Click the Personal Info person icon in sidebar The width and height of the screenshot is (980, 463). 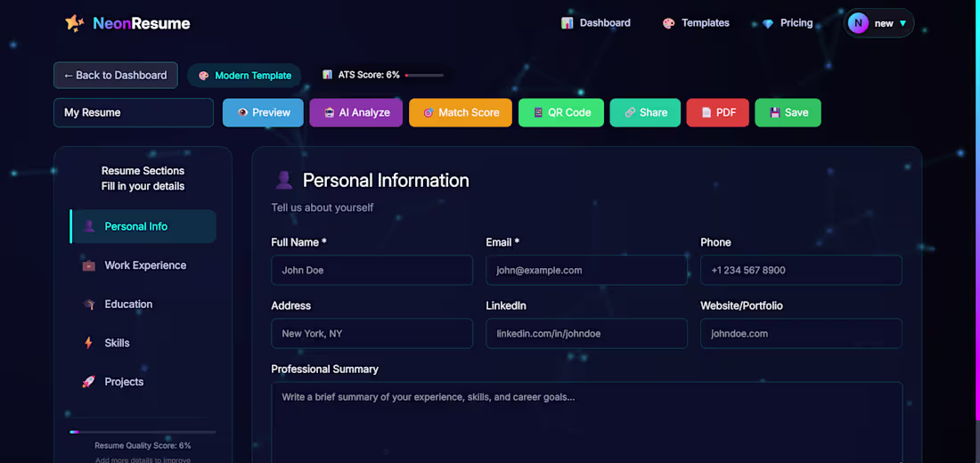(89, 226)
